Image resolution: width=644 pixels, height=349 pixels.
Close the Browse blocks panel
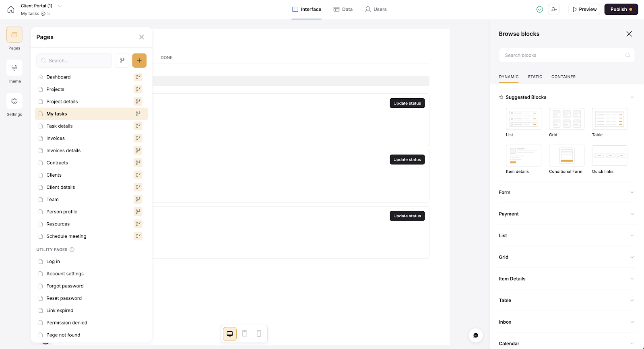coord(629,34)
